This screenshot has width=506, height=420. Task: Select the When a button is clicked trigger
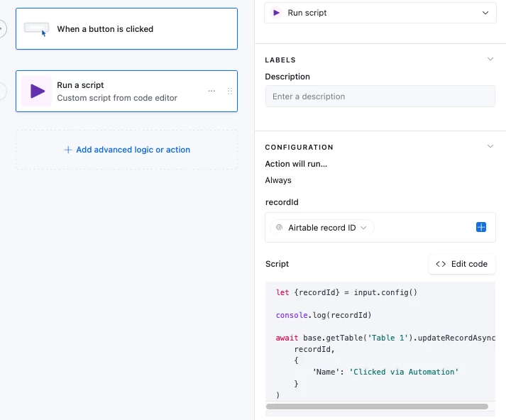click(x=126, y=29)
